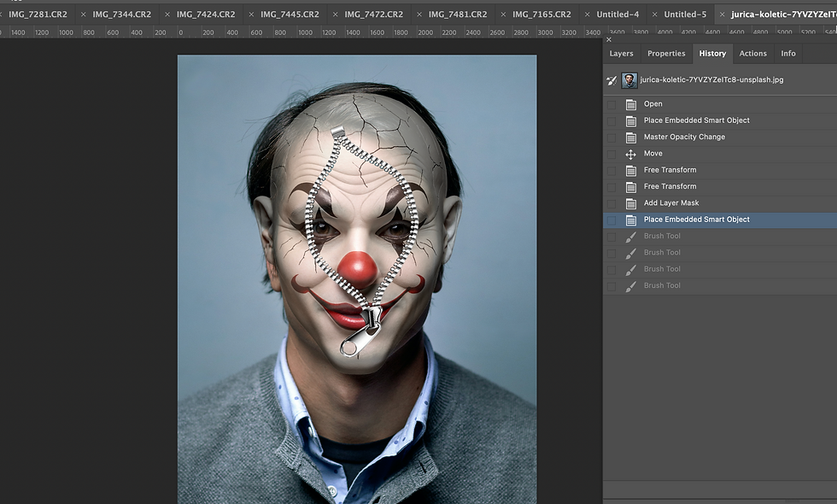Click the Open state document icon
This screenshot has height=504, width=837.
tap(631, 104)
